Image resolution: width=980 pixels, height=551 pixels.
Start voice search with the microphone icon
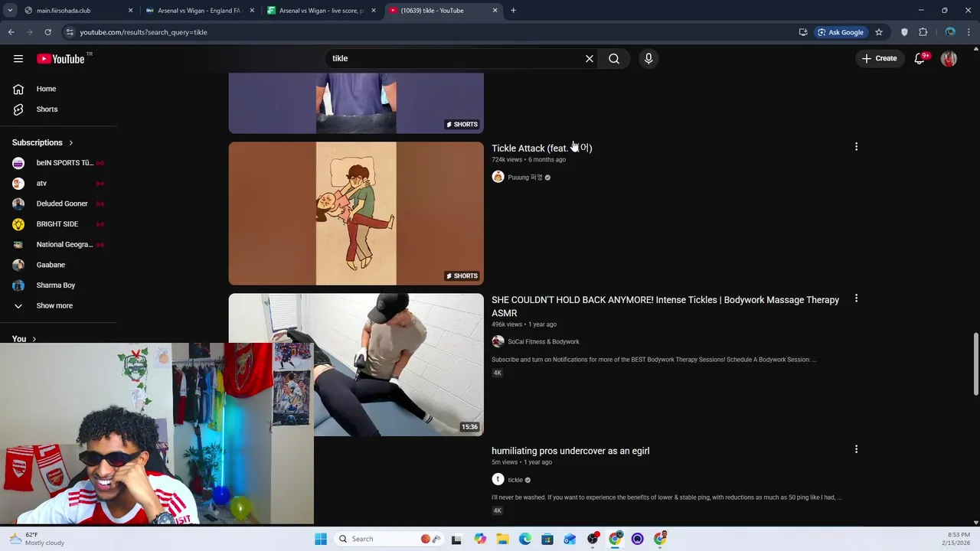648,58
